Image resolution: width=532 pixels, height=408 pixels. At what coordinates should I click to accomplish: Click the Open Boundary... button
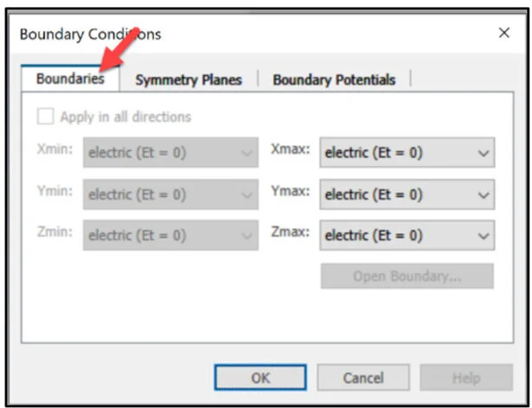coord(407,277)
